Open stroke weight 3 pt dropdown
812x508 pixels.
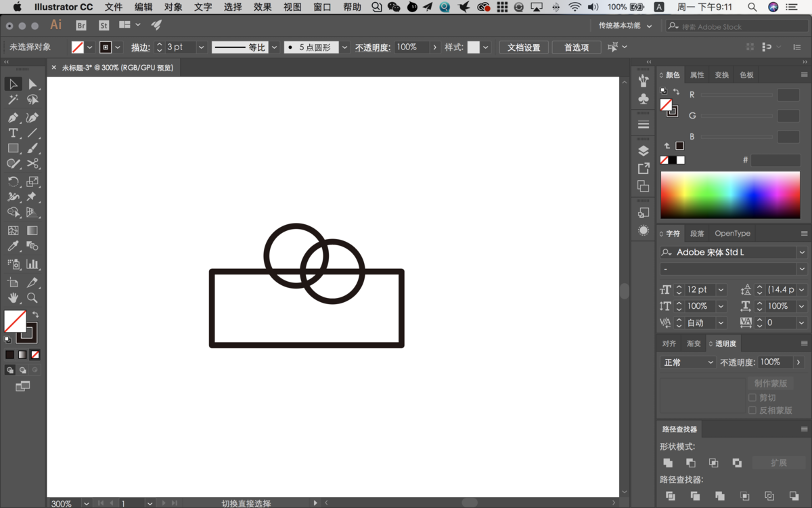click(201, 47)
